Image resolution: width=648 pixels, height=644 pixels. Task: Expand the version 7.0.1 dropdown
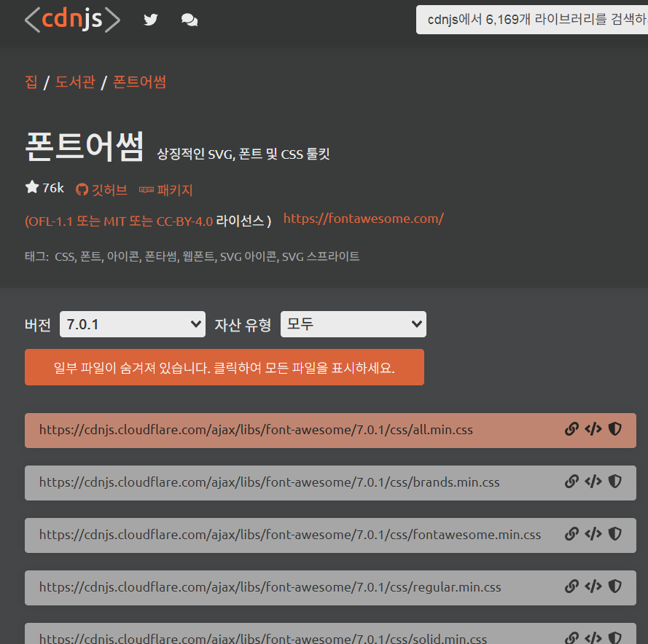(133, 324)
